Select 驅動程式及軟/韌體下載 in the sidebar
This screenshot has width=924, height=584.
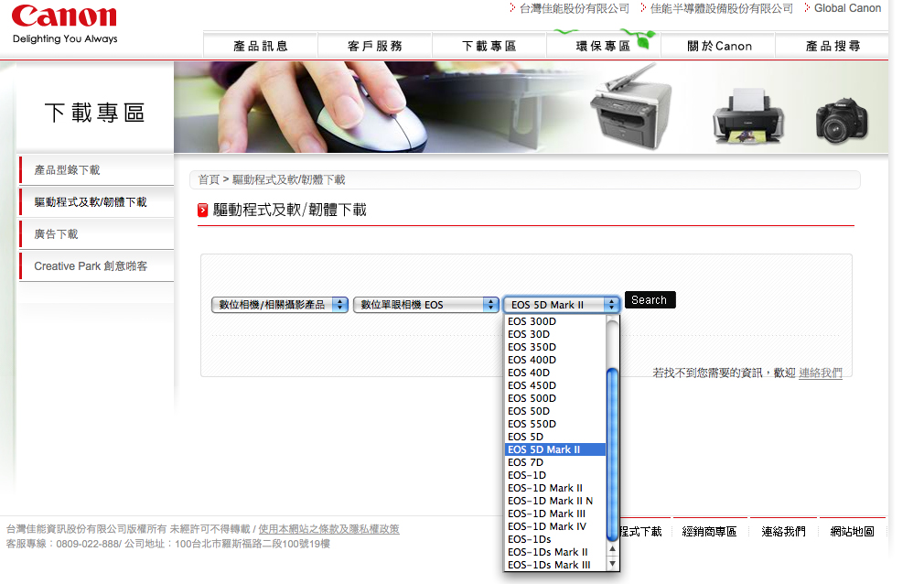[x=97, y=202]
